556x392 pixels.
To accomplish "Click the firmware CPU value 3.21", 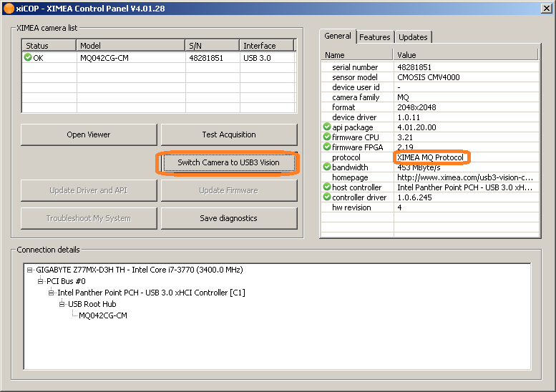I will [405, 137].
